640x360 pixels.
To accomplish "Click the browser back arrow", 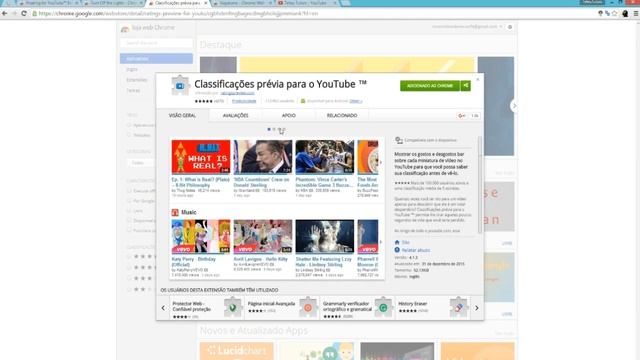I will click(4, 13).
